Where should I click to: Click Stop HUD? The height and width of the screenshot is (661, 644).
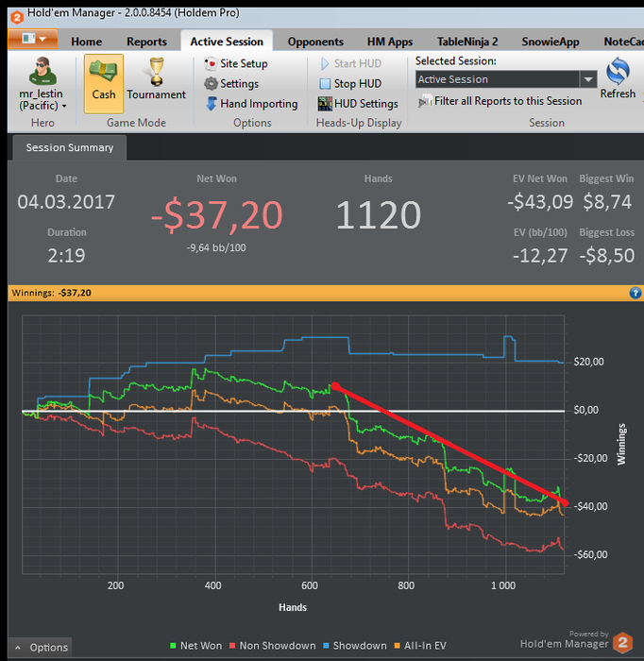[x=350, y=84]
